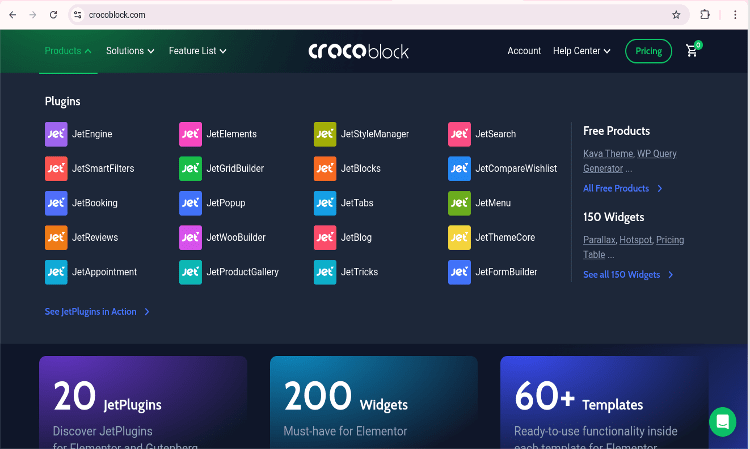The height and width of the screenshot is (449, 750).
Task: Click the JetThemeCore plugin icon
Action: click(x=459, y=237)
